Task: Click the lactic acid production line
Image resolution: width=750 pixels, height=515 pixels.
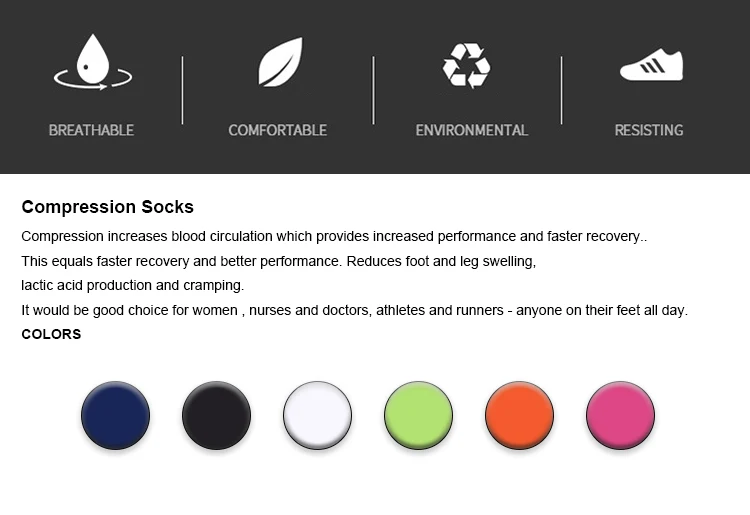Action: pos(132,285)
